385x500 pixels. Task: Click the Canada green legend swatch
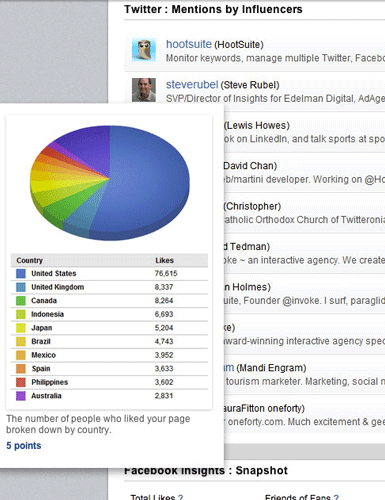pos(21,301)
